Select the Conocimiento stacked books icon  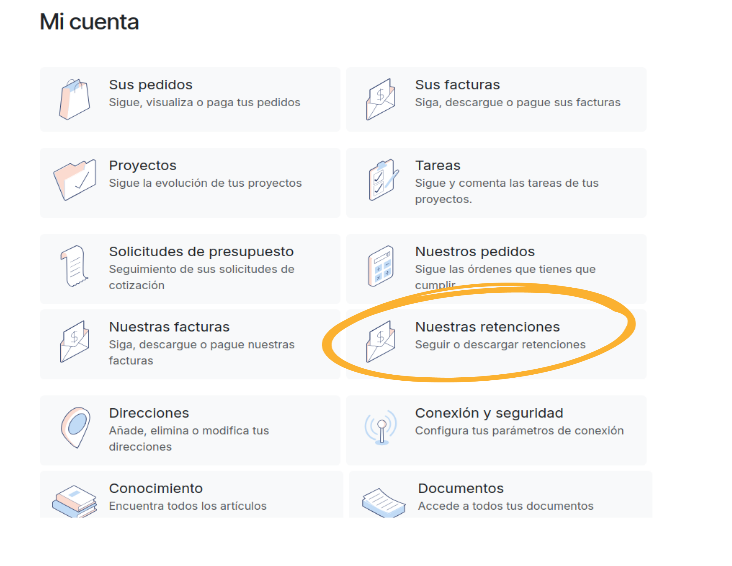[75, 501]
